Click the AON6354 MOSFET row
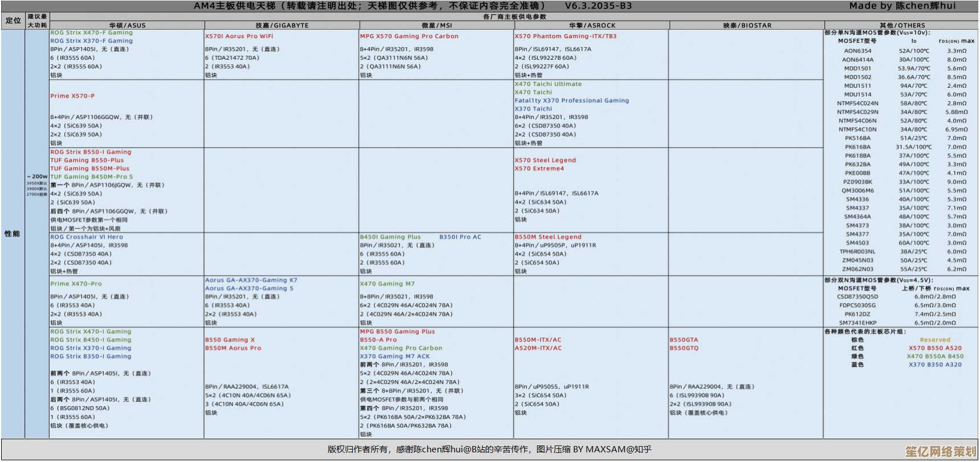This screenshot has width=980, height=462. click(x=857, y=51)
